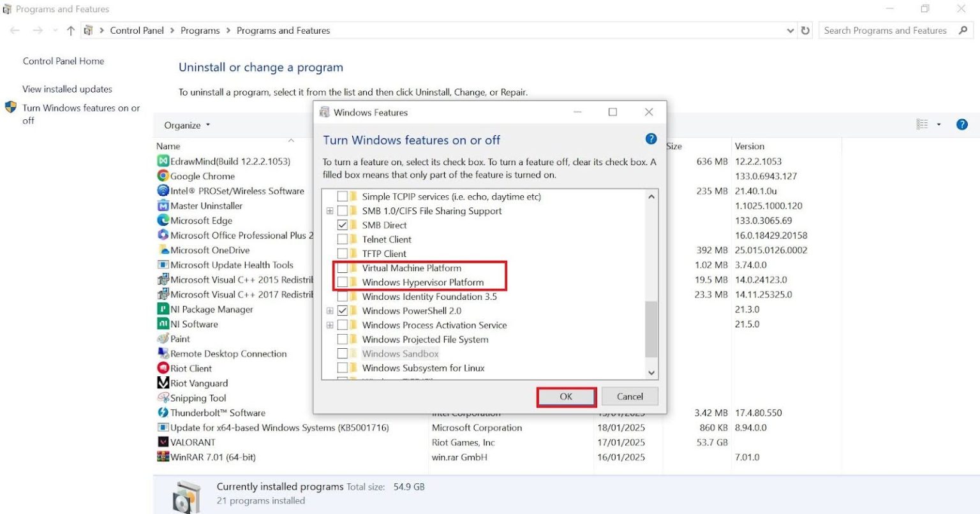Click Cancel in Windows Features
The height and width of the screenshot is (514, 980).
[x=630, y=397]
